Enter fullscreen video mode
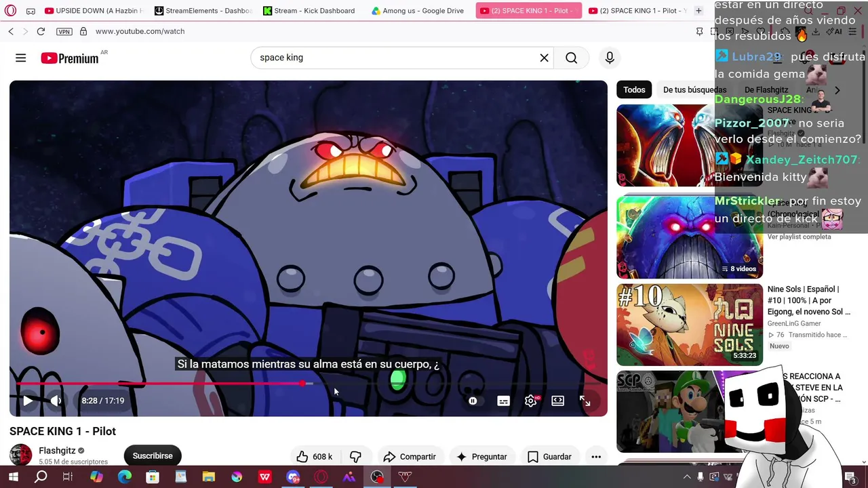 click(585, 401)
